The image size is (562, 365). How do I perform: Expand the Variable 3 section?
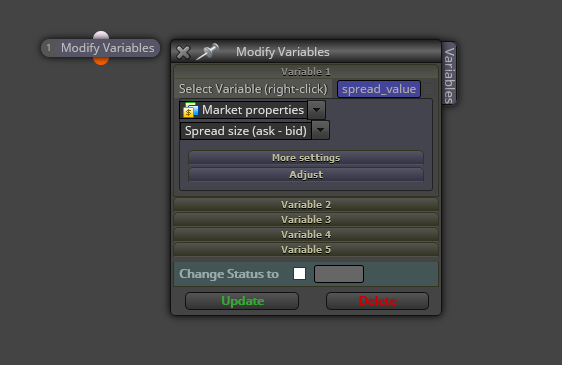point(306,219)
